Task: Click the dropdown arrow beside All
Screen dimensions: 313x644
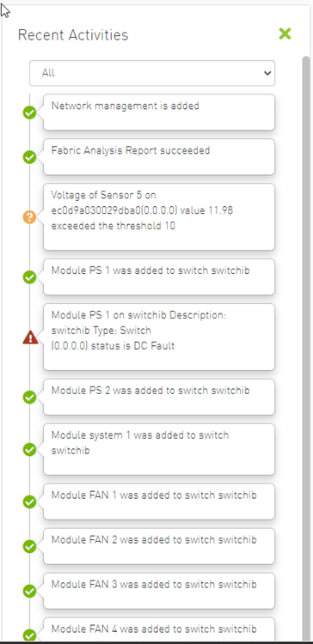Action: pos(267,73)
